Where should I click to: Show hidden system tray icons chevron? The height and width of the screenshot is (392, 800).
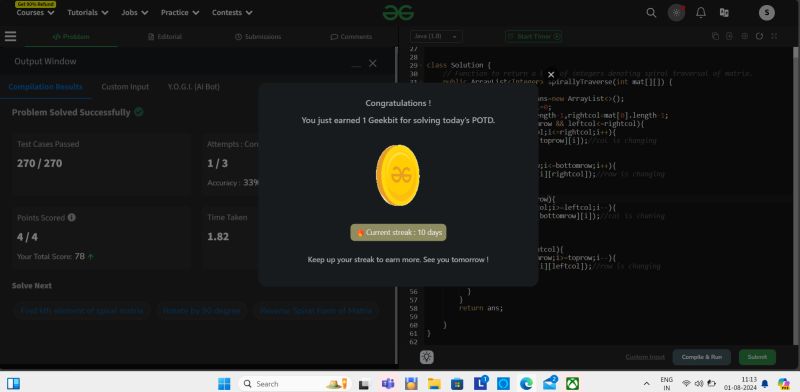tap(646, 383)
